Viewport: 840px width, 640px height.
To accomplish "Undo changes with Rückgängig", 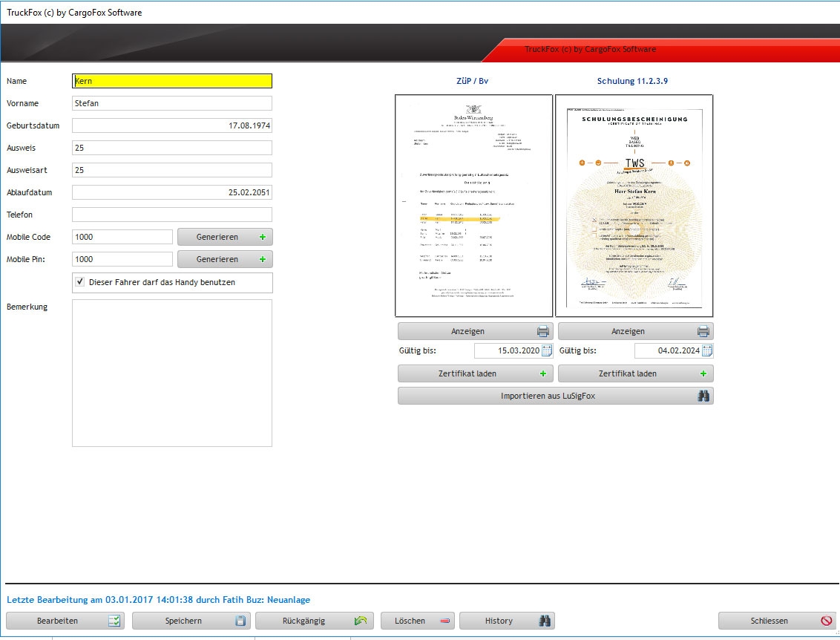I will (x=315, y=621).
